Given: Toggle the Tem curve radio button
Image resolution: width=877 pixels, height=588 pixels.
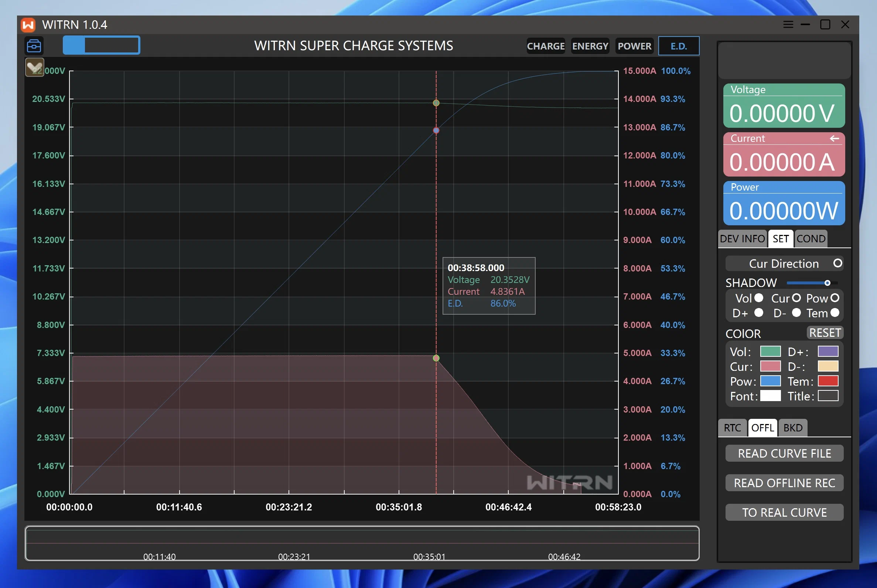Looking at the screenshot, I should coord(835,313).
